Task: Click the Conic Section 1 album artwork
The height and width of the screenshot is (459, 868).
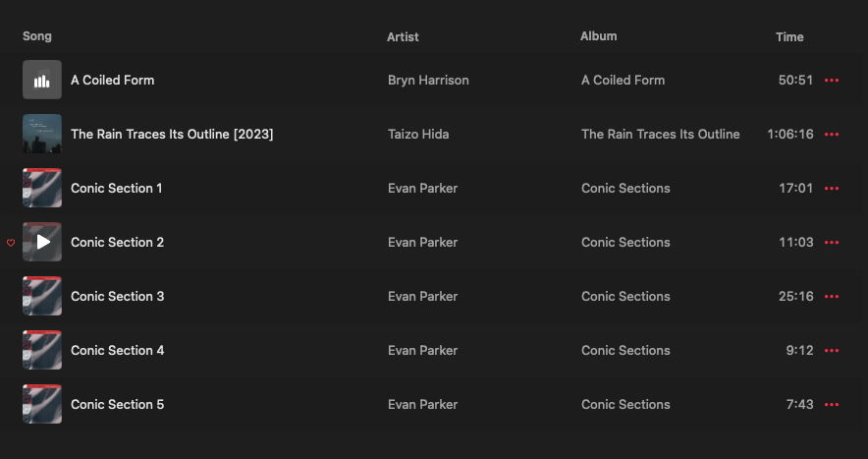Action: [42, 189]
